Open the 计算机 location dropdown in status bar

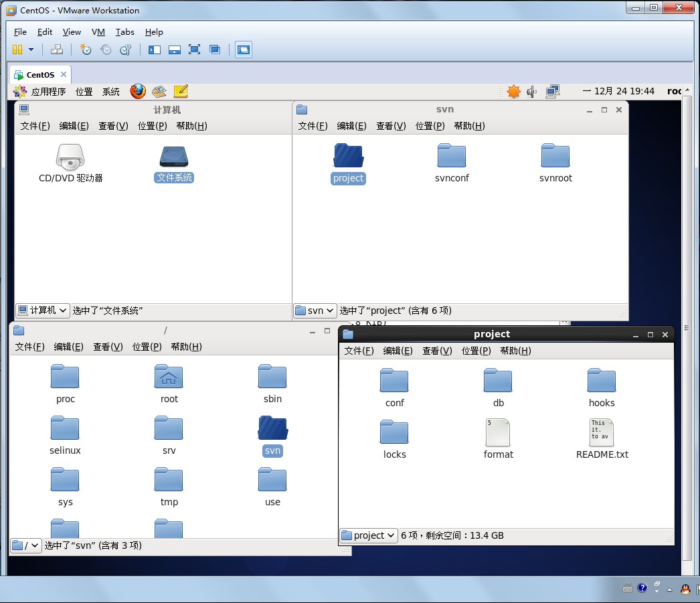[x=43, y=311]
